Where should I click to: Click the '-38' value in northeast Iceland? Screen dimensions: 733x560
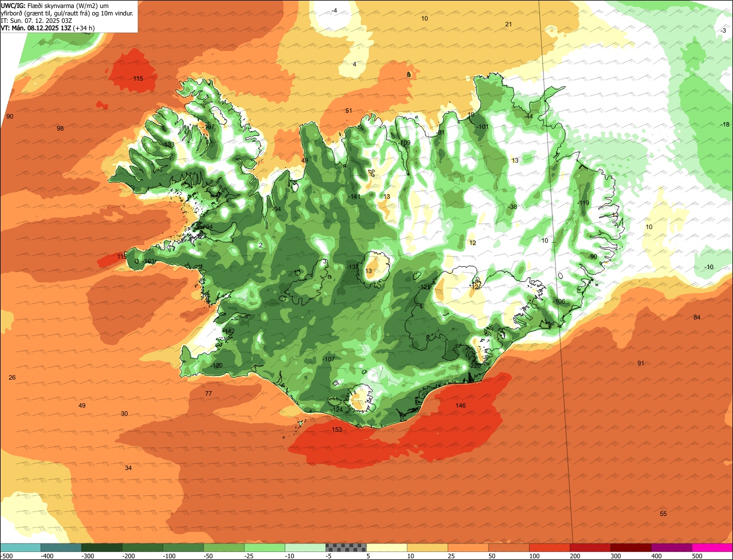[x=512, y=207]
